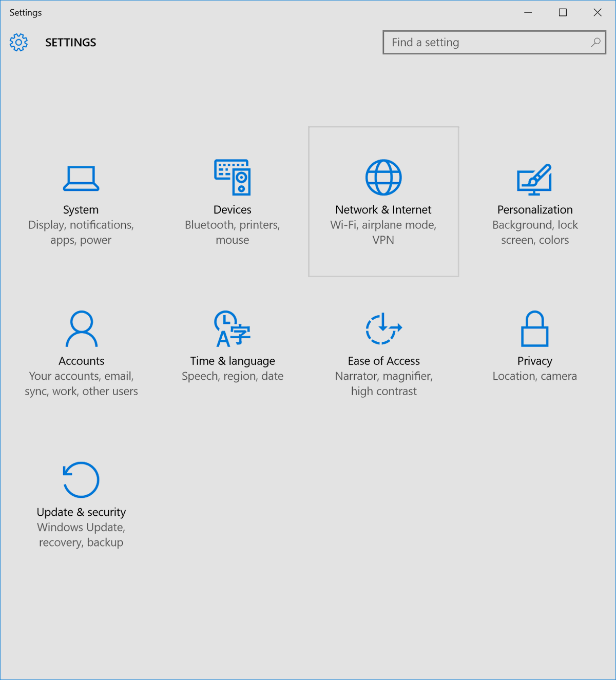Click 'Display, notifications, apps, power' description
Screen dimensions: 616x680
tap(81, 232)
